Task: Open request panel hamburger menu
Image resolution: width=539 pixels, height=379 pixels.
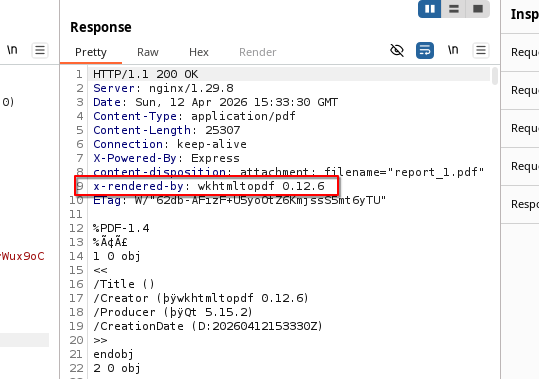Action: tap(40, 51)
